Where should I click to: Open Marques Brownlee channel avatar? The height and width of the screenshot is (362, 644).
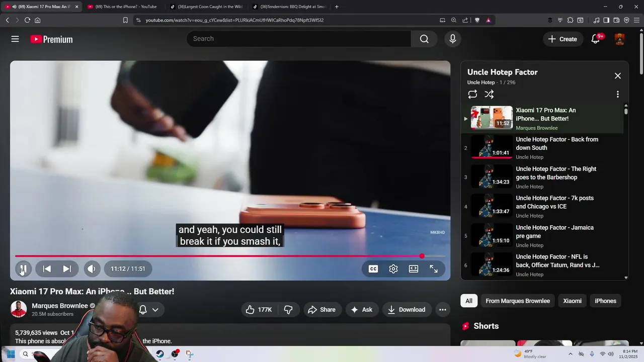click(19, 309)
